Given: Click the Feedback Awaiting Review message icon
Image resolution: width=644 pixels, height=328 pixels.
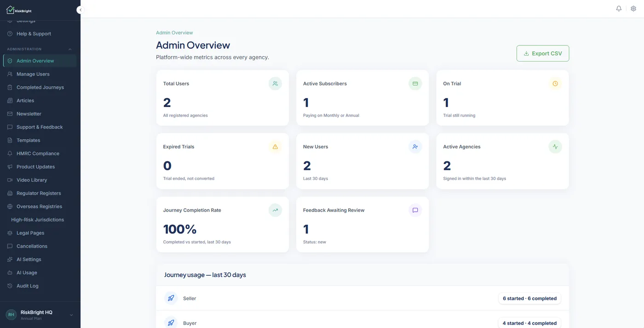Looking at the screenshot, I should coord(415,210).
